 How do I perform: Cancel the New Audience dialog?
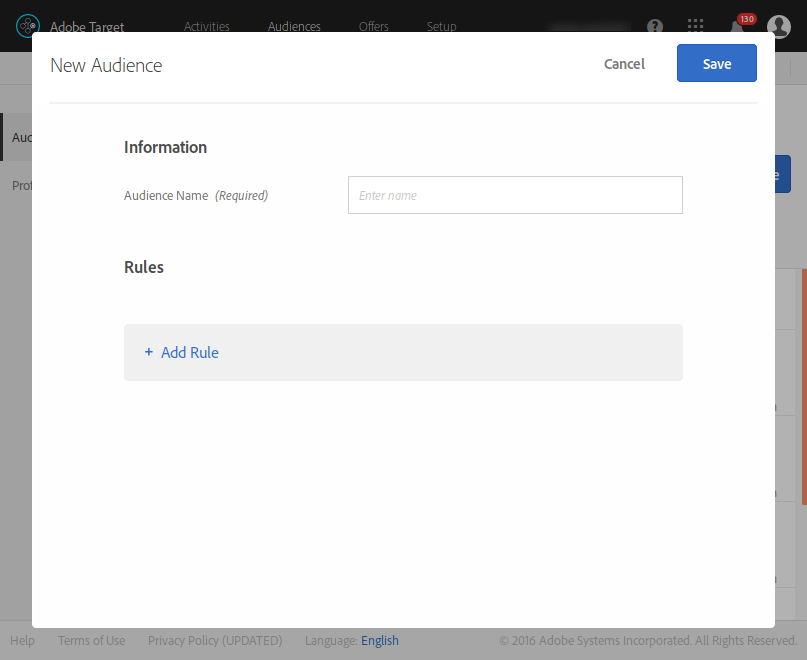[624, 64]
